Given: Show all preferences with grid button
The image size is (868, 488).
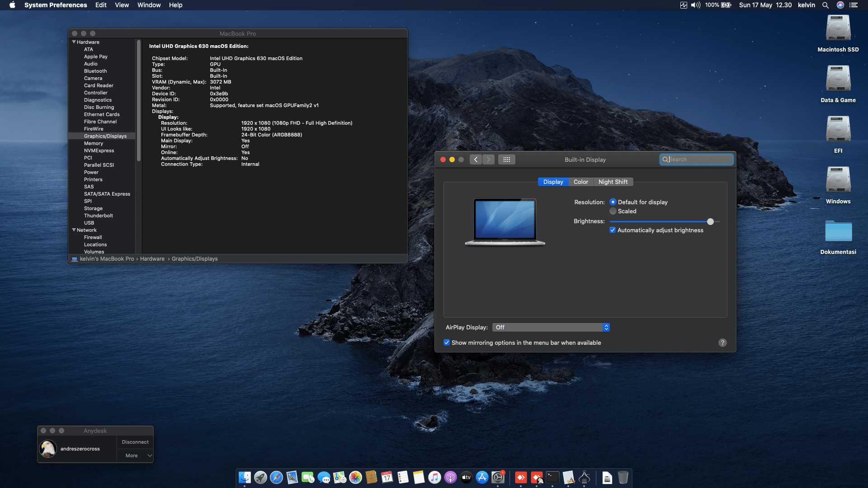Looking at the screenshot, I should 507,160.
